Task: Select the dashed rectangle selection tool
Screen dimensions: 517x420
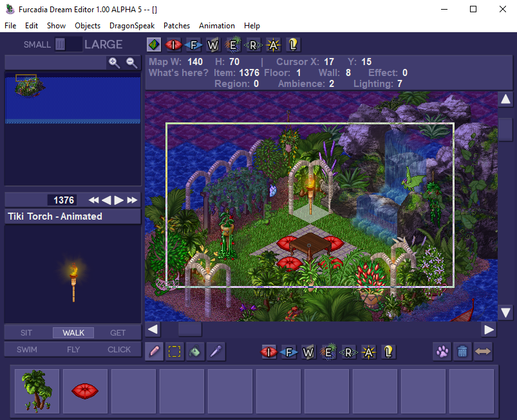Action: coord(174,351)
